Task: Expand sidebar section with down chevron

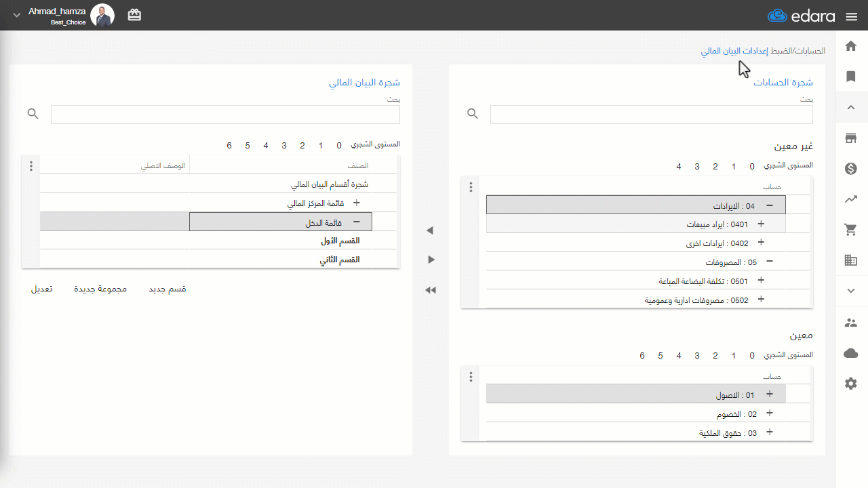Action: 851,290
